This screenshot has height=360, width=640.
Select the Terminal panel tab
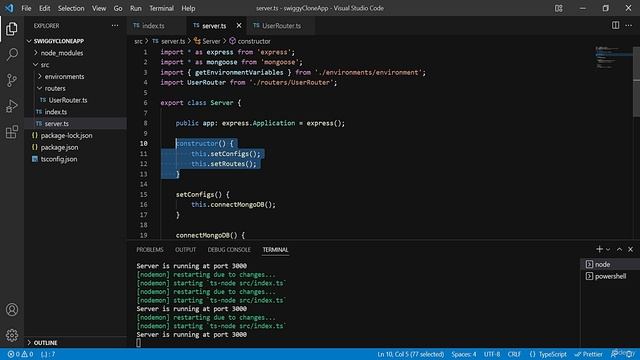275,249
